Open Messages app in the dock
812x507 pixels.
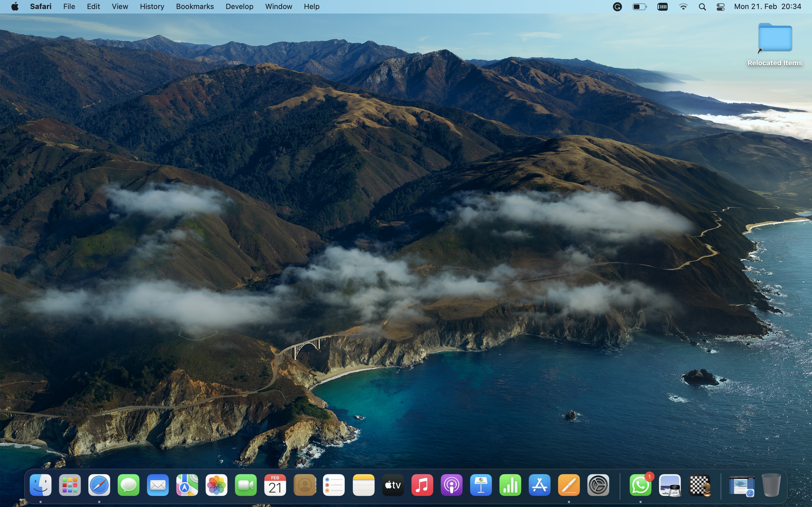coord(129,485)
